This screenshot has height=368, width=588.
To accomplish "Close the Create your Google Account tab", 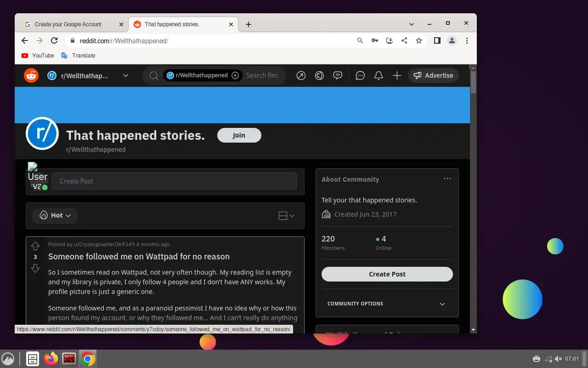I will (121, 24).
